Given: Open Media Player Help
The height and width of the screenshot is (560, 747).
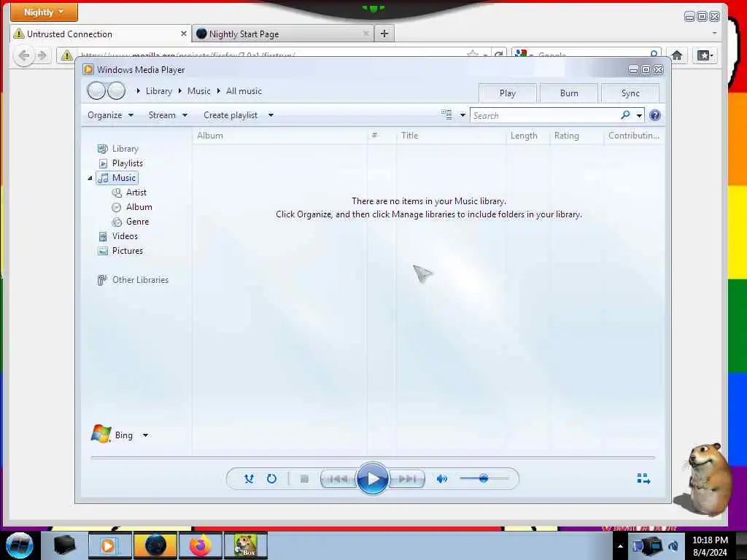Looking at the screenshot, I should [655, 115].
